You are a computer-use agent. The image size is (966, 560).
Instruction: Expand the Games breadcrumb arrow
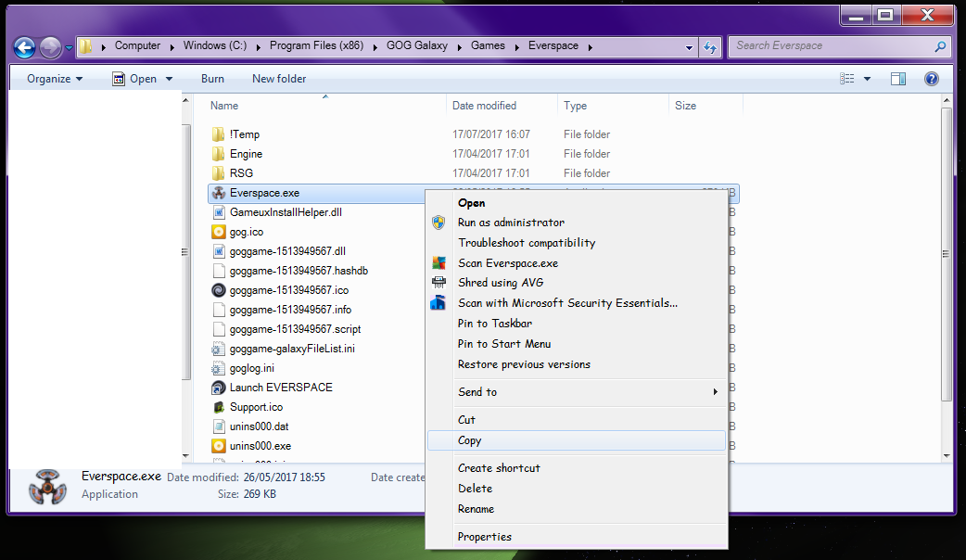pyautogui.click(x=516, y=46)
